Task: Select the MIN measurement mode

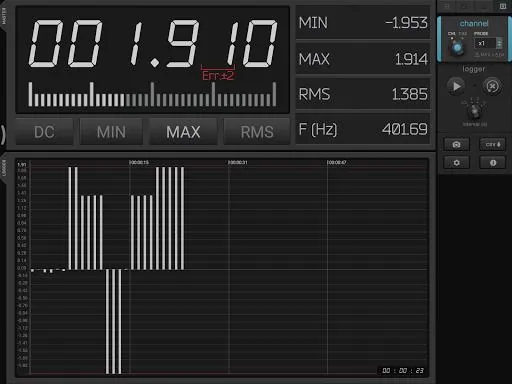Action: click(111, 132)
